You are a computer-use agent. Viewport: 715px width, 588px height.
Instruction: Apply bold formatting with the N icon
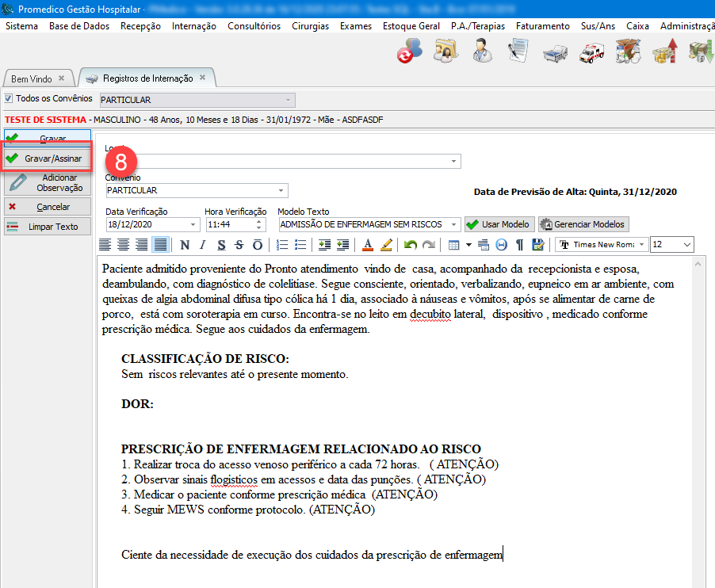pyautogui.click(x=185, y=245)
